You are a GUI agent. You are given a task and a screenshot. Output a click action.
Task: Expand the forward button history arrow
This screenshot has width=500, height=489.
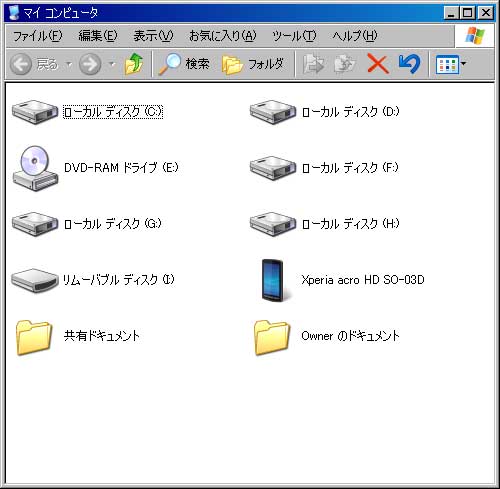[112, 64]
